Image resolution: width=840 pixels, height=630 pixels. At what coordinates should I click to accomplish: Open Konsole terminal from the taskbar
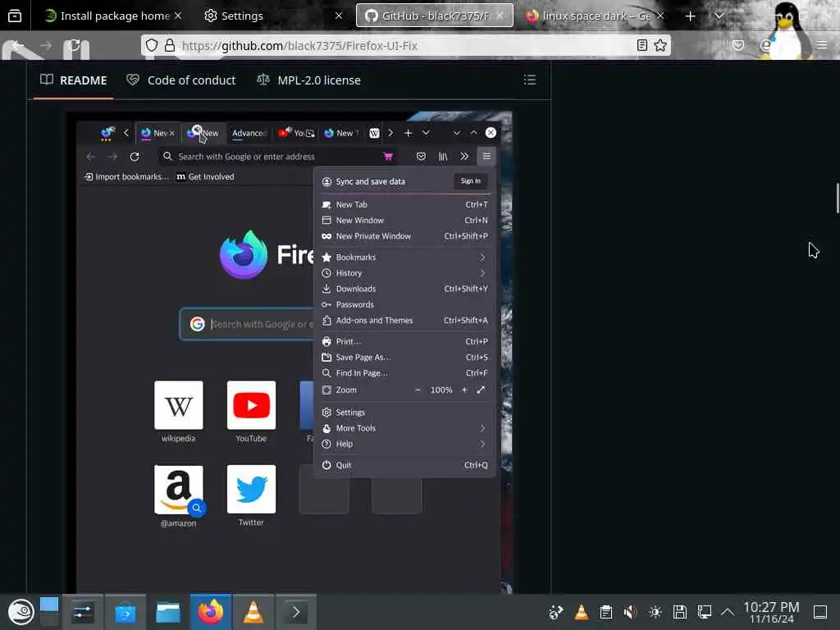click(295, 612)
